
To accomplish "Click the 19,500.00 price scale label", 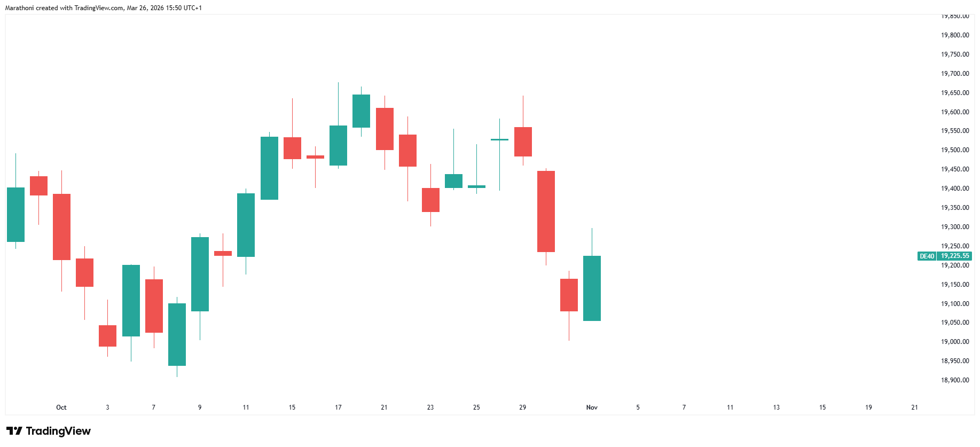I will (955, 150).
